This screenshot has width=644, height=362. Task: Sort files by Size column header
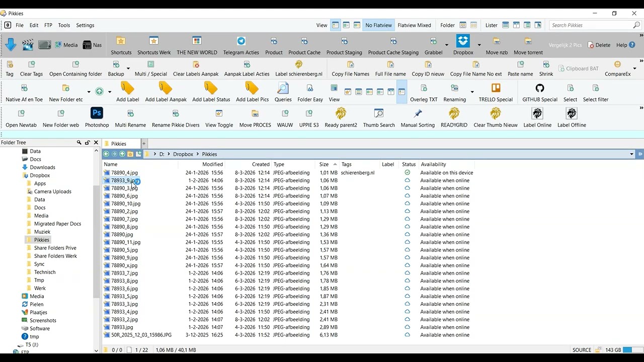tap(324, 164)
